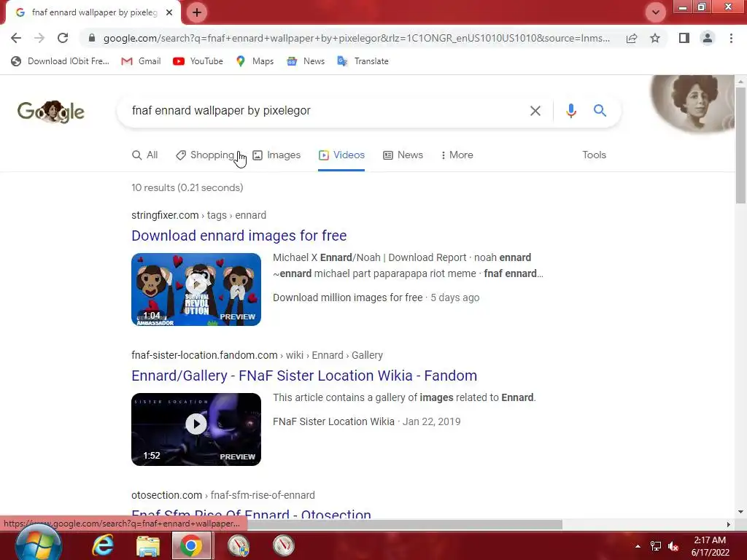747x560 pixels.
Task: Click the muted volume tray icon
Action: 673,546
